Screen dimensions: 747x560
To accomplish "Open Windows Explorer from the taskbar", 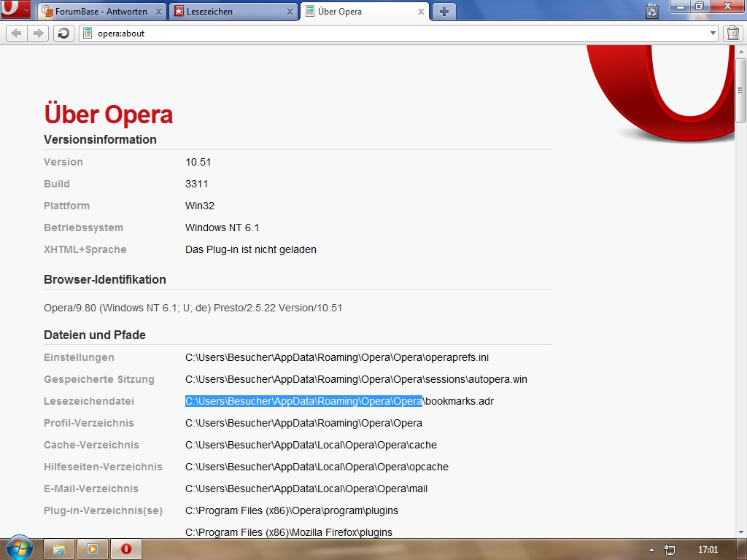I will 59,550.
